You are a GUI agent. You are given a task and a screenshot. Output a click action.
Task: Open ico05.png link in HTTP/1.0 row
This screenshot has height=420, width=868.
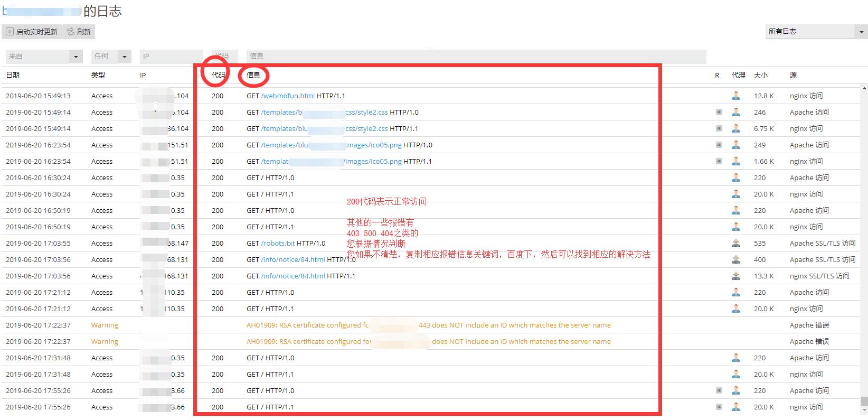pos(331,145)
